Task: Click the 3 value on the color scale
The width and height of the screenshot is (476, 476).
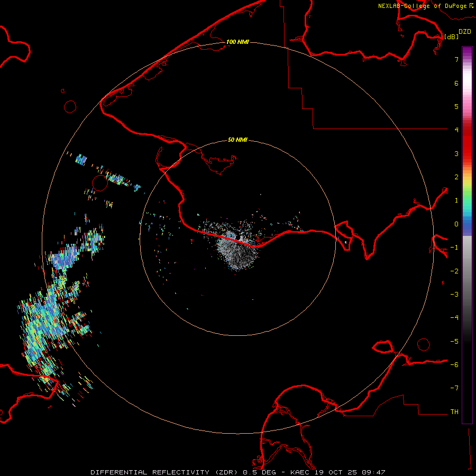Action: (456, 153)
